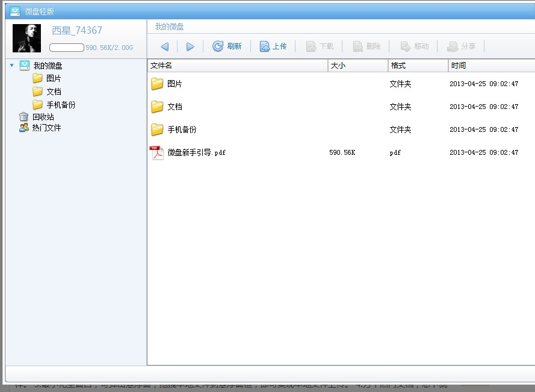The width and height of the screenshot is (535, 392).
Task: Open the 回收站 recycle bin
Action: click(42, 117)
